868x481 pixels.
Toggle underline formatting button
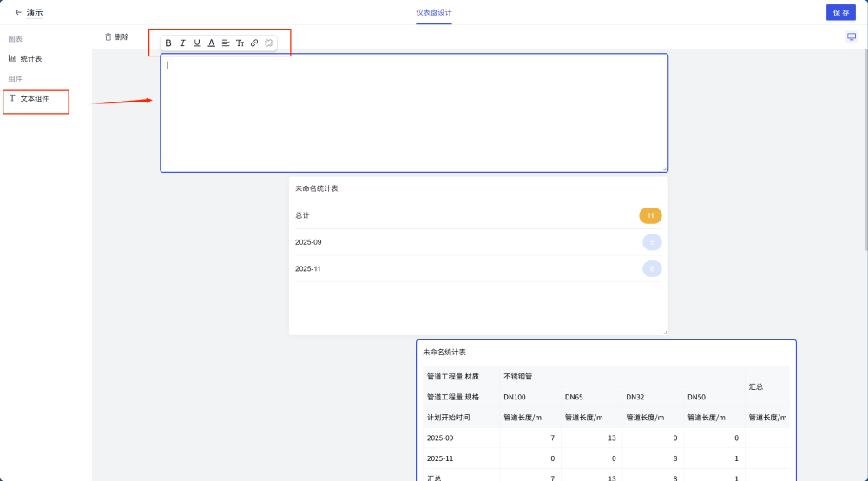197,43
